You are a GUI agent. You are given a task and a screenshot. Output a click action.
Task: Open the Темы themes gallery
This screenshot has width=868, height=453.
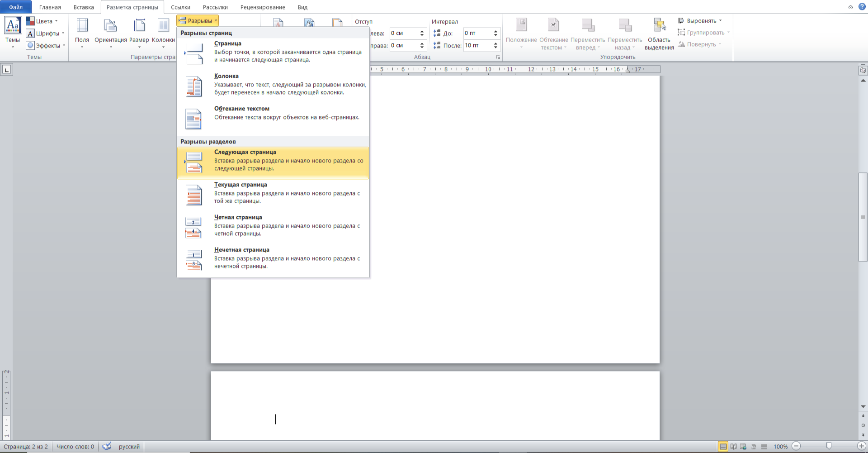(x=13, y=32)
